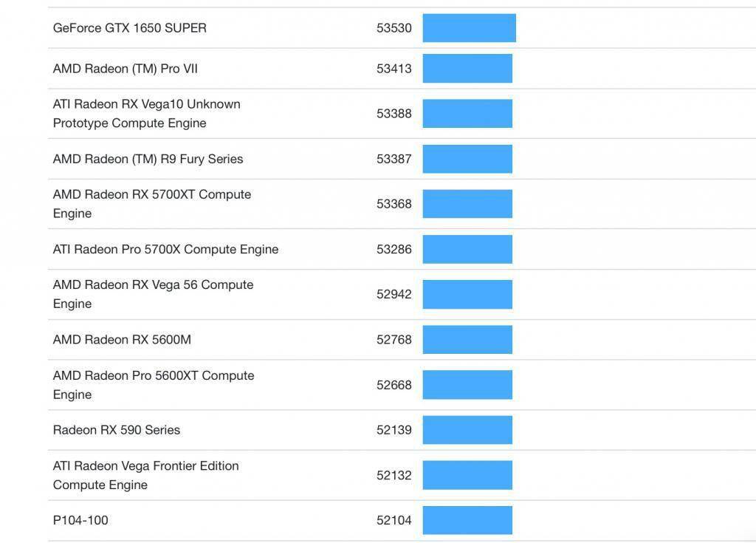Select the P104-100 device name
Image resolution: width=756 pixels, height=543 pixels.
point(80,520)
